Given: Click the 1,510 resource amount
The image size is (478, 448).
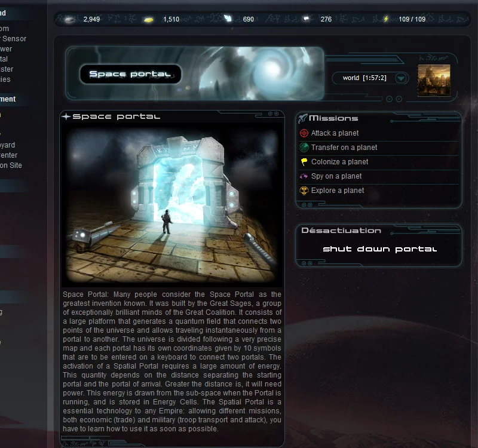Looking at the screenshot, I should (x=171, y=19).
